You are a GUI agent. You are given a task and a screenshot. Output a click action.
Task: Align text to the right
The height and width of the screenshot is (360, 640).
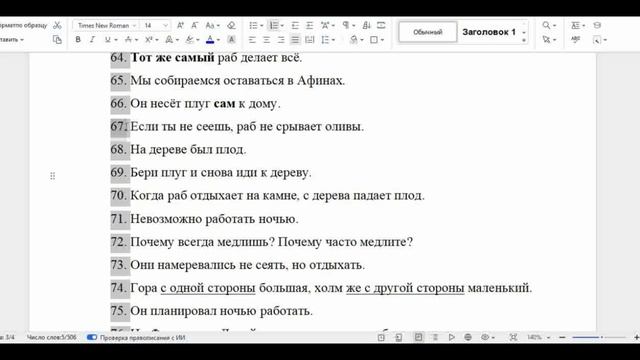pyautogui.click(x=281, y=40)
